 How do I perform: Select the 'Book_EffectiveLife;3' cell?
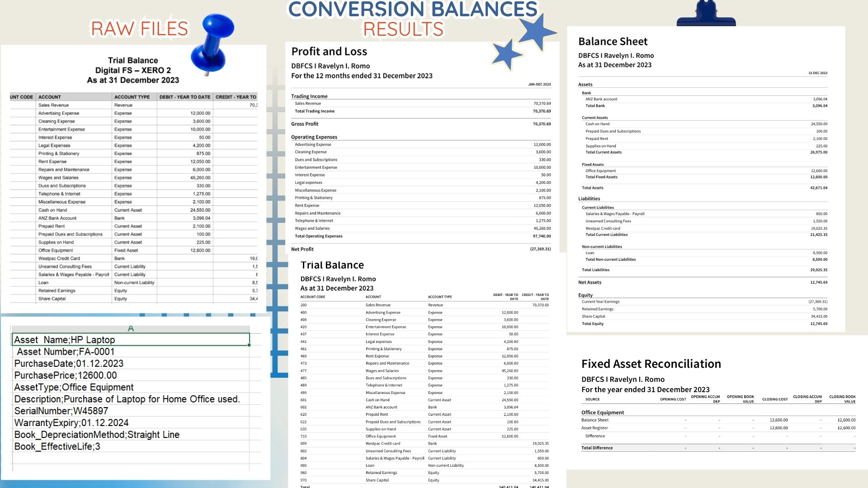click(x=131, y=446)
